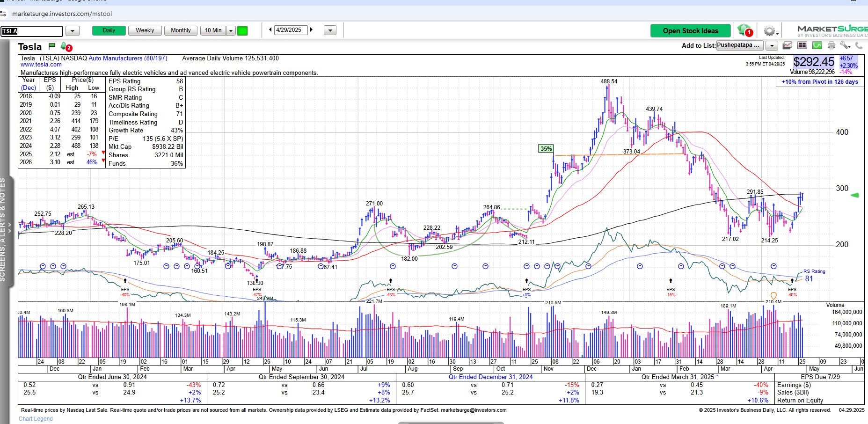Open the four-panel layout view icon
Screen dimensions: 868x424
point(802,45)
